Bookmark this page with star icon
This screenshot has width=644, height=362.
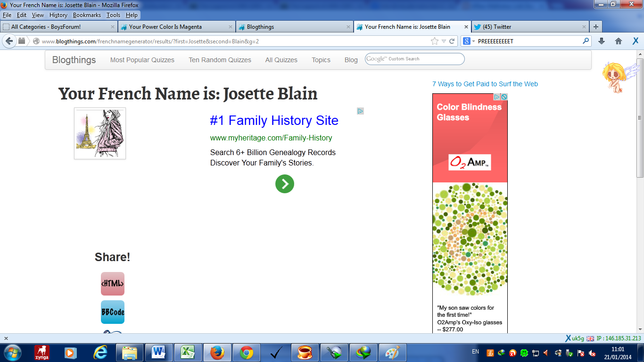434,41
